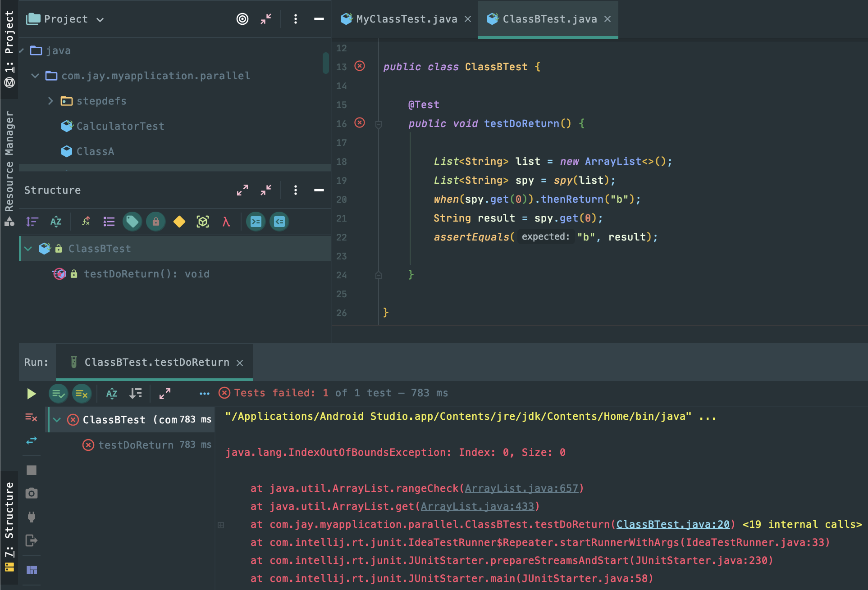This screenshot has width=868, height=590.
Task: Click Sort Alphabetically icon in Structure toolbar
Action: click(x=56, y=222)
